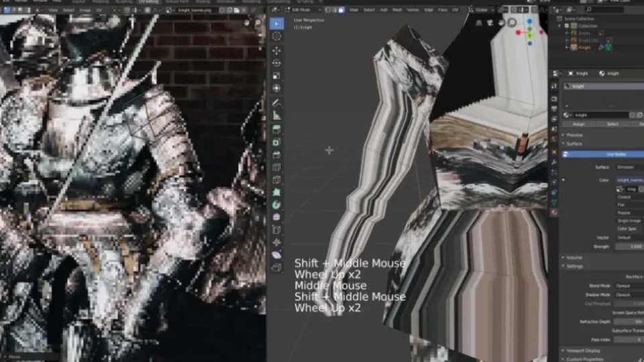Select the Smooth tool
Viewport: 644px width, 362px height.
[276, 217]
